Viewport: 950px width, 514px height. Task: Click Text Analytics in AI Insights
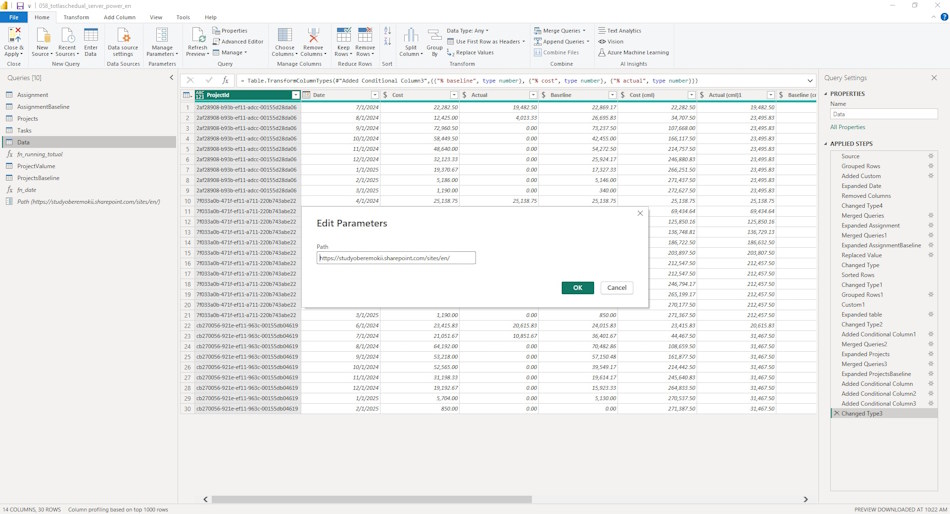tap(619, 30)
